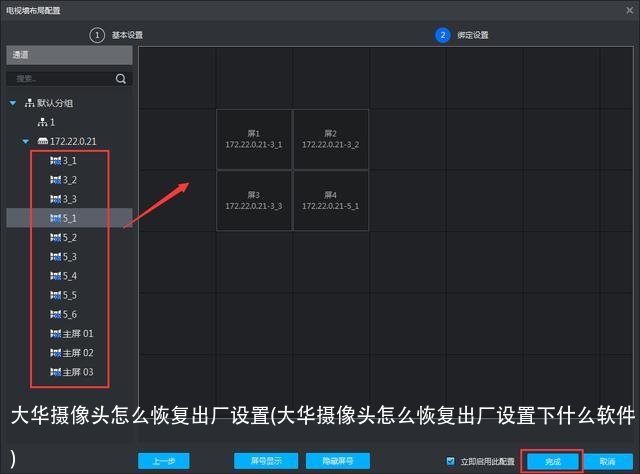Image resolution: width=640 pixels, height=474 pixels.
Task: Click the 完成 button
Action: pyautogui.click(x=553, y=462)
